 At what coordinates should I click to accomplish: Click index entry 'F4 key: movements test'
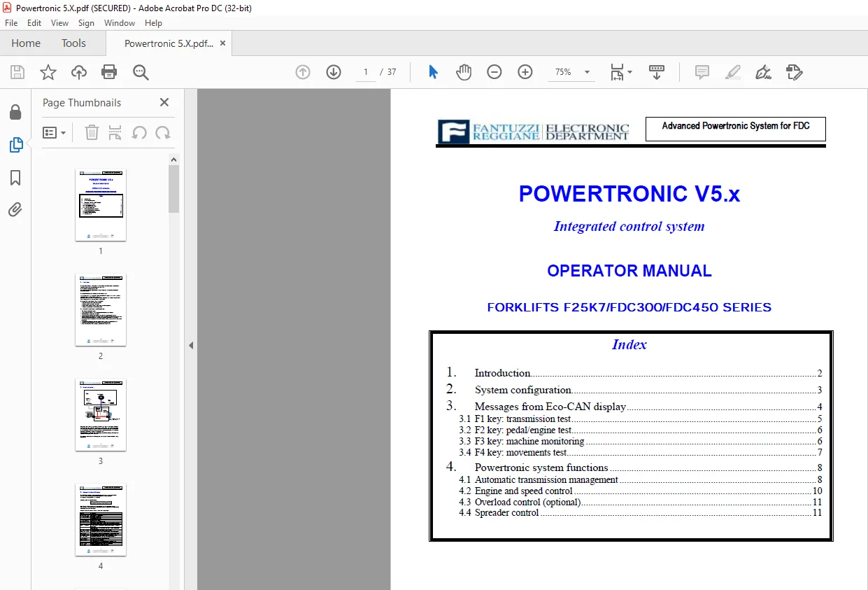click(520, 453)
